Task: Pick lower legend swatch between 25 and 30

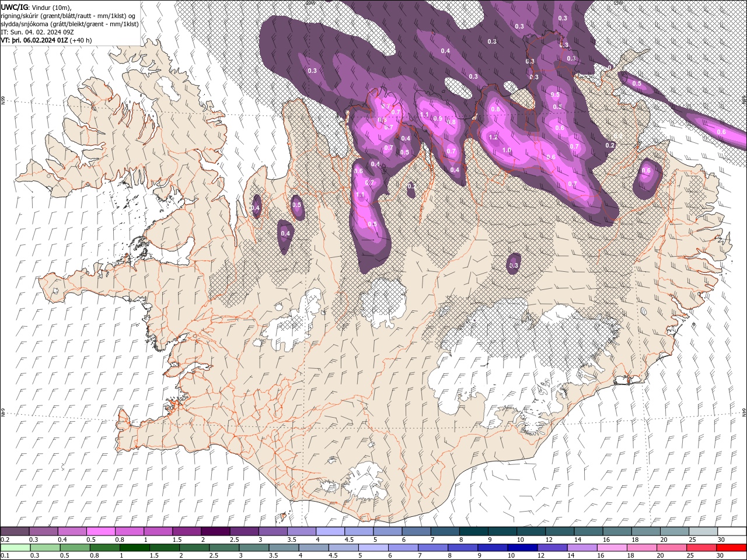Action: pyautogui.click(x=701, y=548)
